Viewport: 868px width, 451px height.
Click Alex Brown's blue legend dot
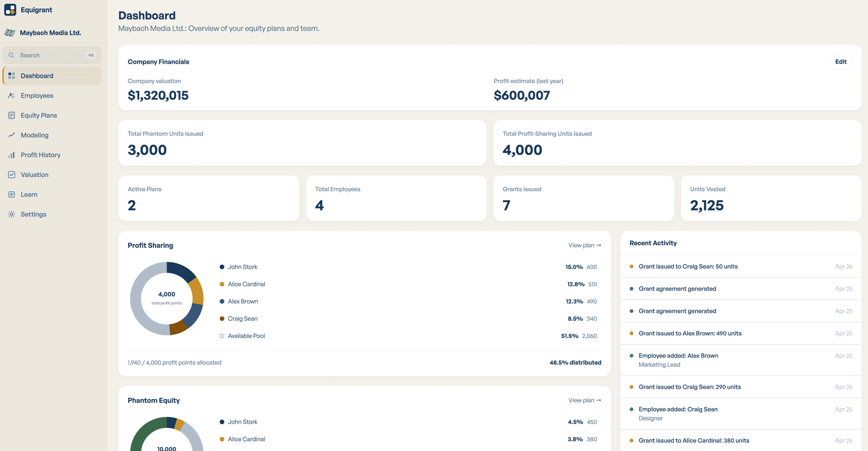(222, 301)
